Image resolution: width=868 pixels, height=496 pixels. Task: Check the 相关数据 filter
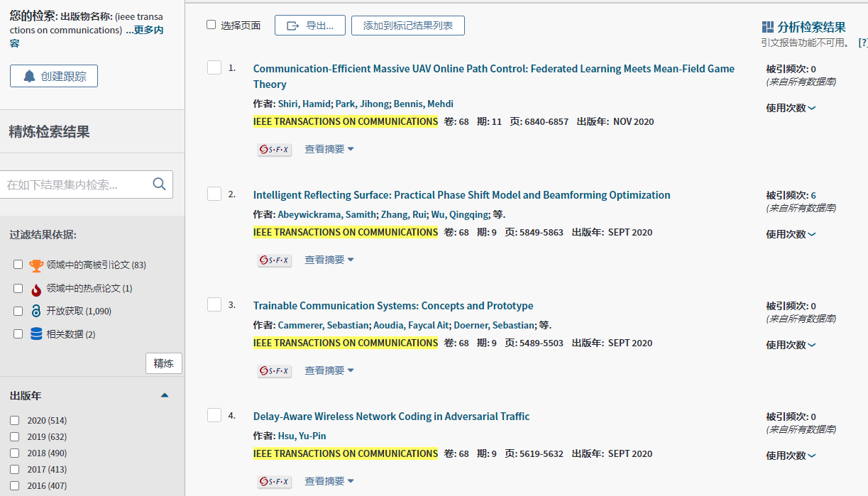pos(18,334)
